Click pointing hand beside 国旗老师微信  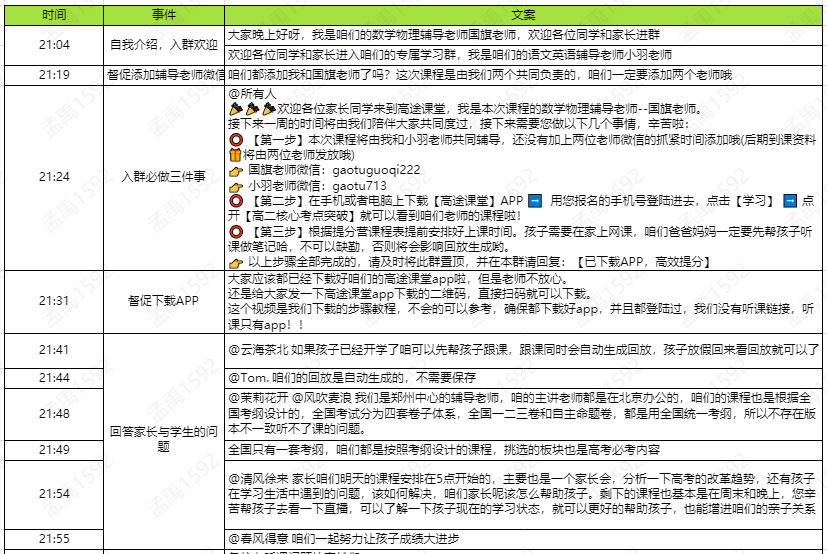pyautogui.click(x=237, y=171)
